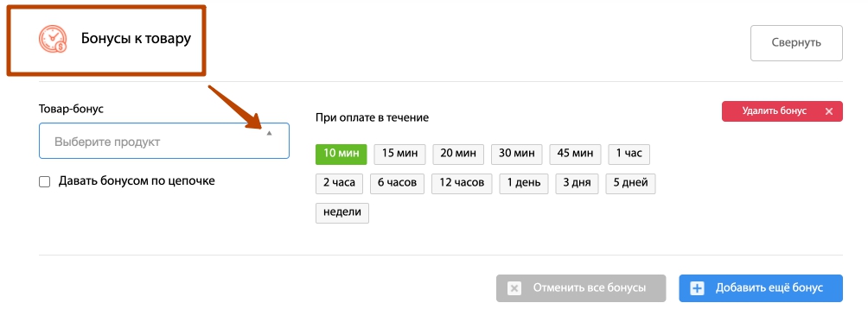Click the clock-with-coin bonus icon

(53, 40)
